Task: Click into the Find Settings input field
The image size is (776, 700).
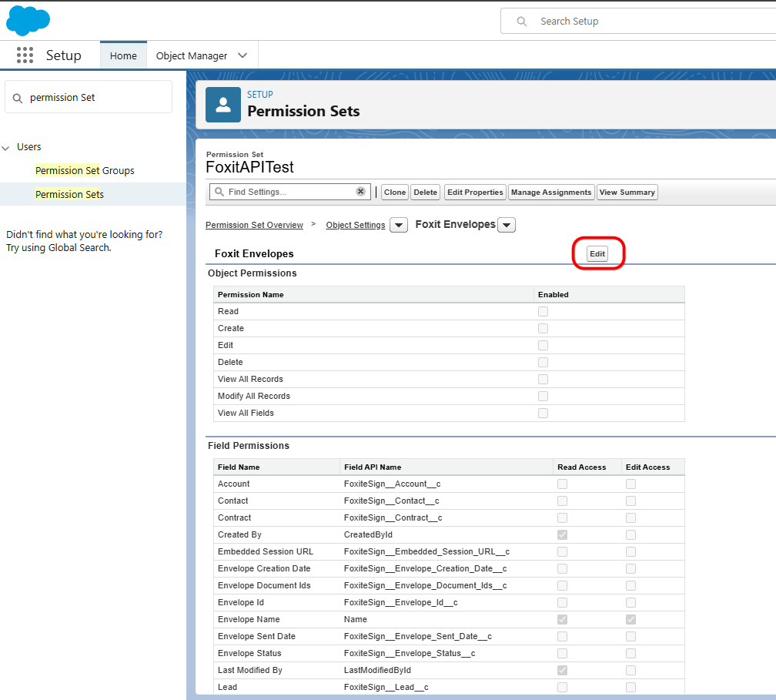Action: [x=289, y=192]
